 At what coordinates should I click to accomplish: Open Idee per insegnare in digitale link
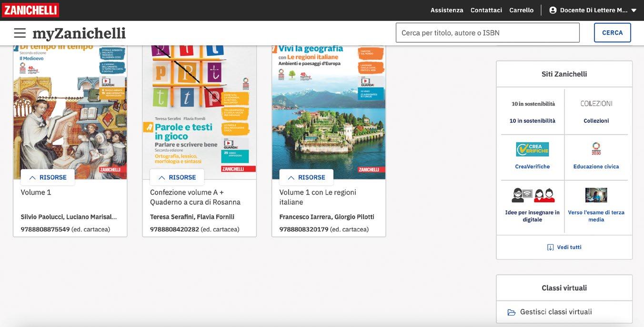tap(533, 216)
